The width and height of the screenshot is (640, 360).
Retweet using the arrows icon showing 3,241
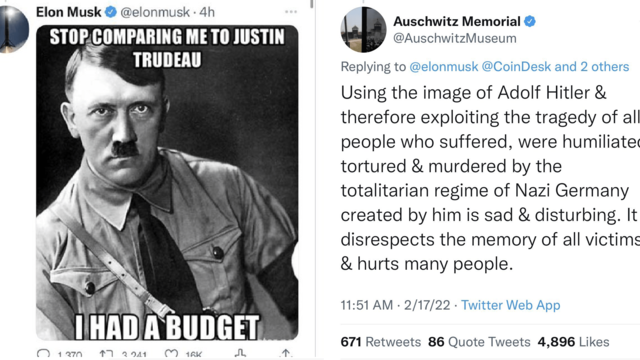click(106, 354)
